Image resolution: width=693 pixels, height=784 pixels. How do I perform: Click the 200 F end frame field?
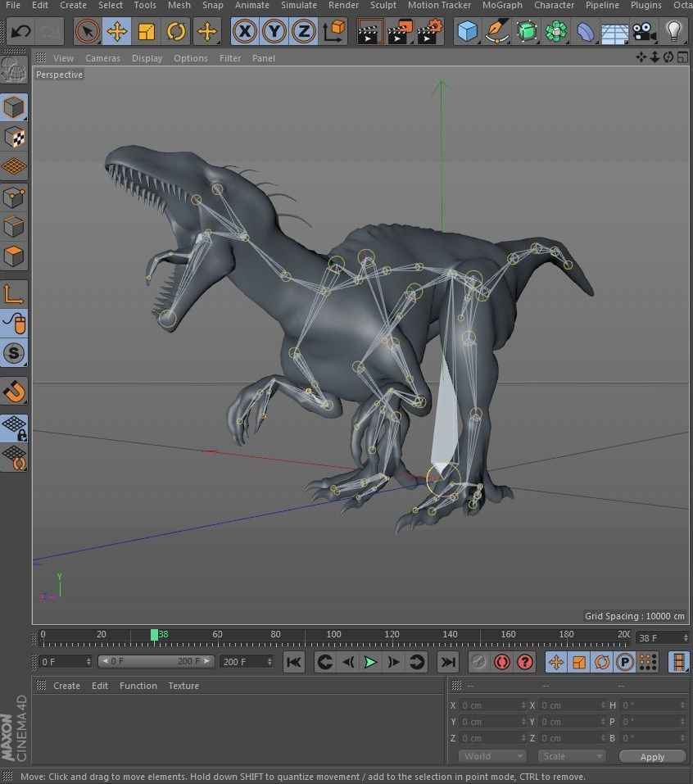(x=247, y=661)
